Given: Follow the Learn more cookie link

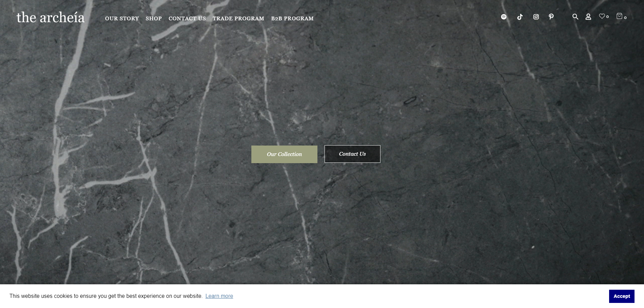Looking at the screenshot, I should 219,296.
